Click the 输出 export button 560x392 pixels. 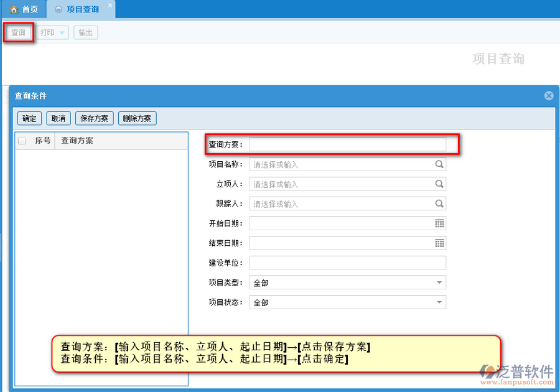86,33
